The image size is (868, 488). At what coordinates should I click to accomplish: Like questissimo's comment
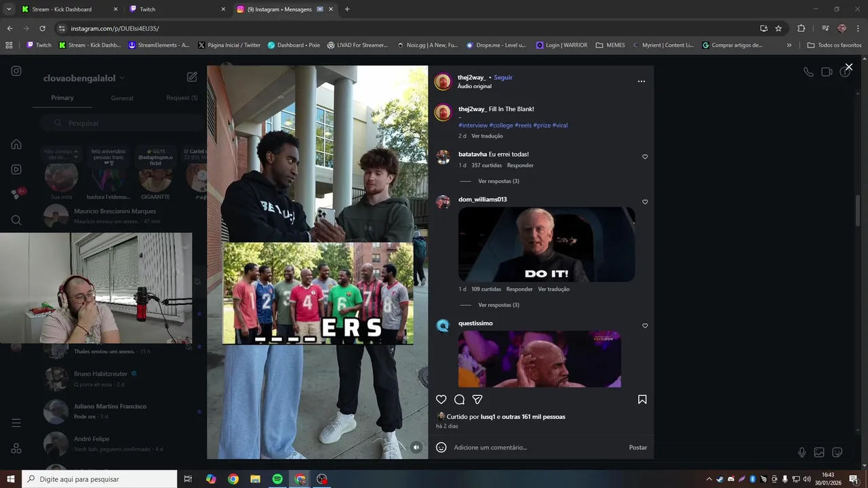(645, 326)
